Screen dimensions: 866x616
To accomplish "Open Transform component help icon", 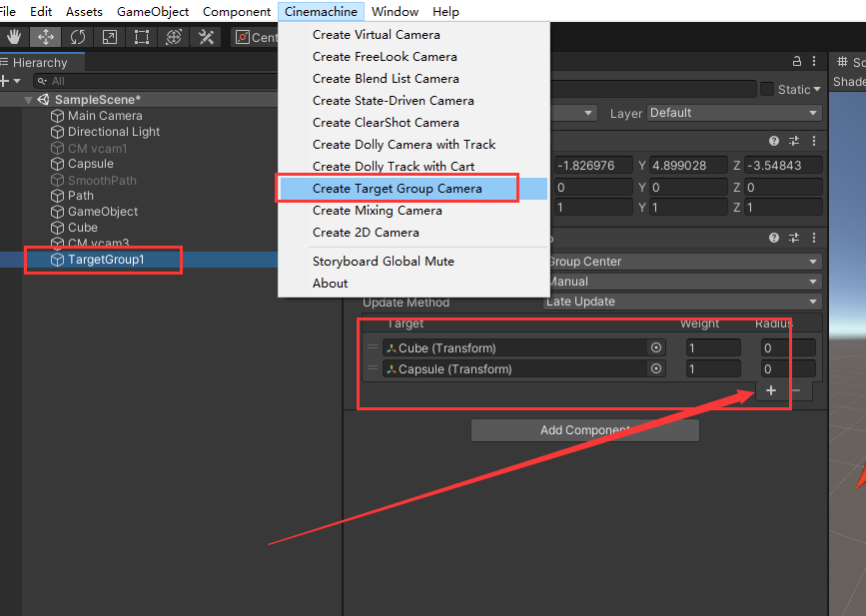I will [774, 141].
